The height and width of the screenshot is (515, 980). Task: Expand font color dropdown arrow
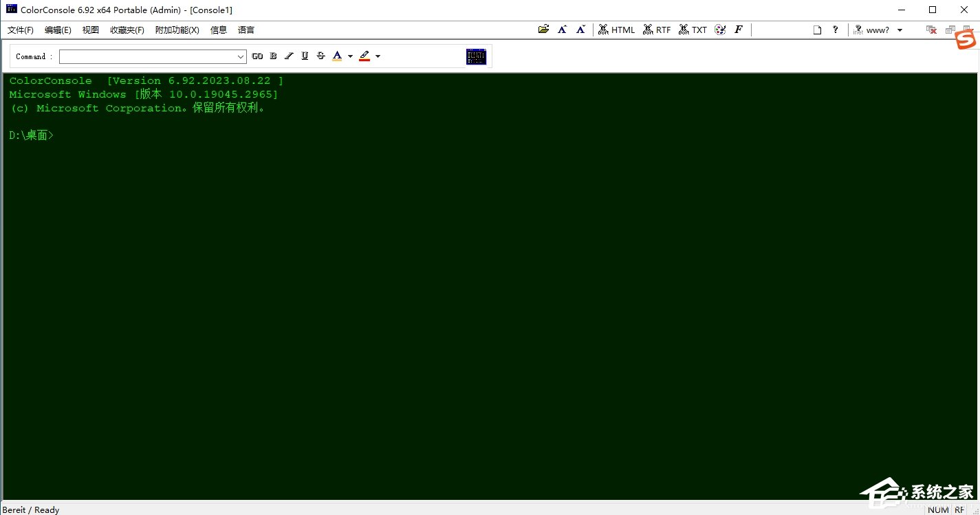click(350, 56)
